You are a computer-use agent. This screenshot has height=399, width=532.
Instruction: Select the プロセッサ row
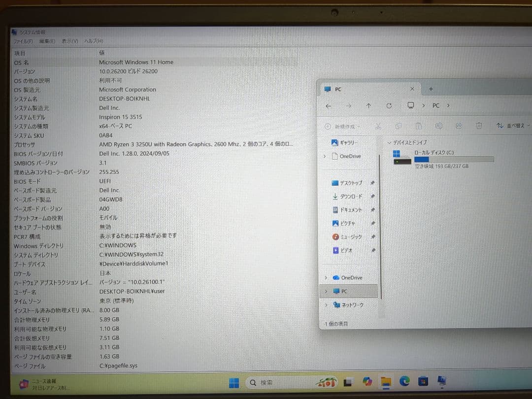[x=155, y=144]
